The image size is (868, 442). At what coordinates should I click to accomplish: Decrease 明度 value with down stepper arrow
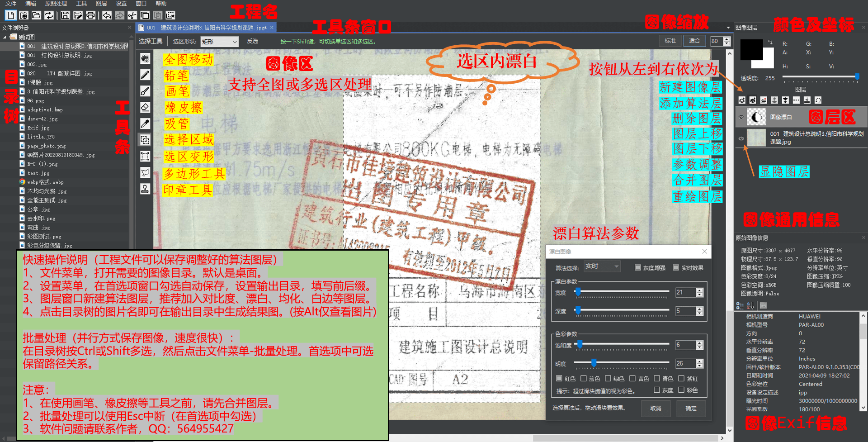click(x=699, y=366)
